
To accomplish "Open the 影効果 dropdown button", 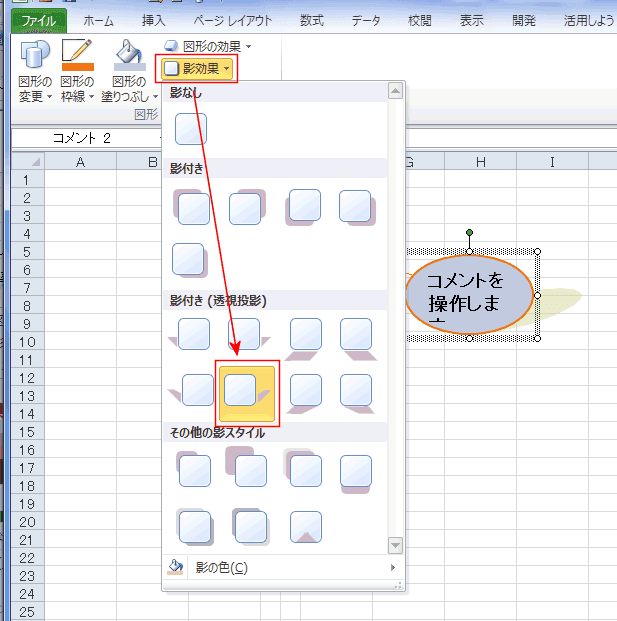I will coord(196,69).
